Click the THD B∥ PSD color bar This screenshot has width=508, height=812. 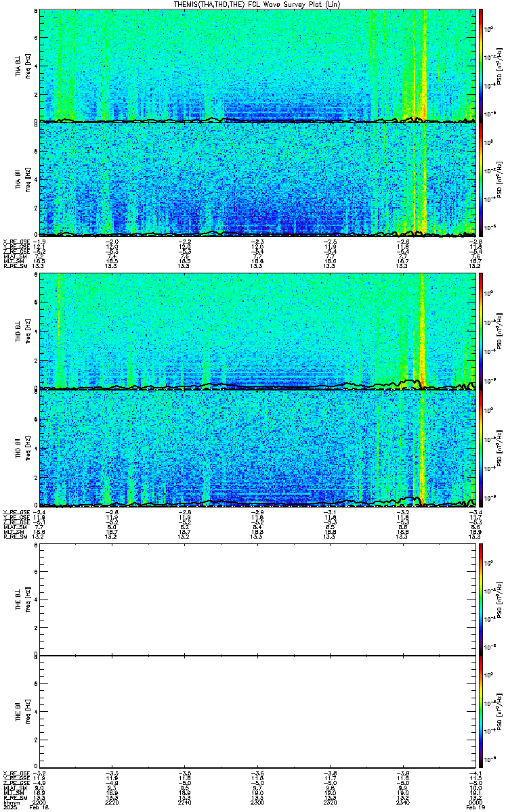point(481,448)
